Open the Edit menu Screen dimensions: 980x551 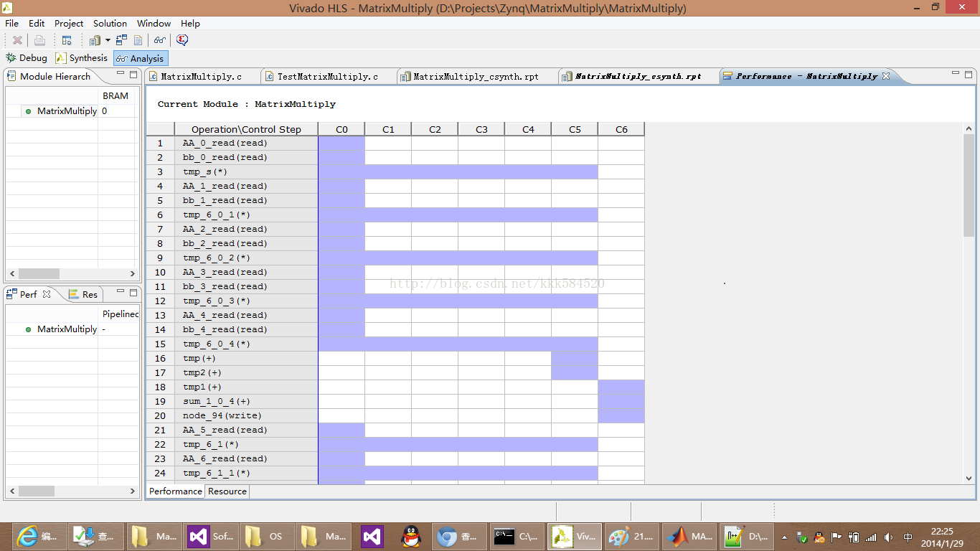pos(37,24)
